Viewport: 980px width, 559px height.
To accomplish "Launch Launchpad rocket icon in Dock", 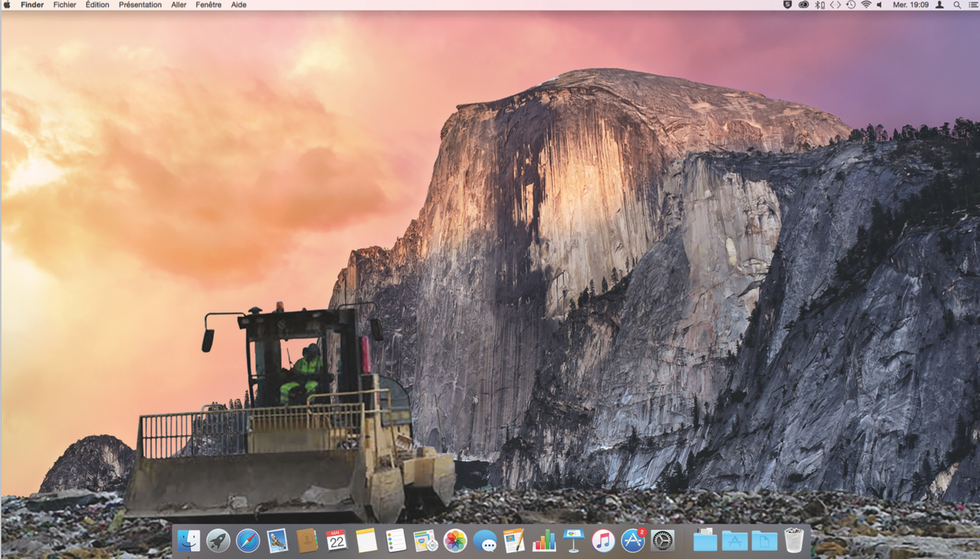I will pos(218,541).
